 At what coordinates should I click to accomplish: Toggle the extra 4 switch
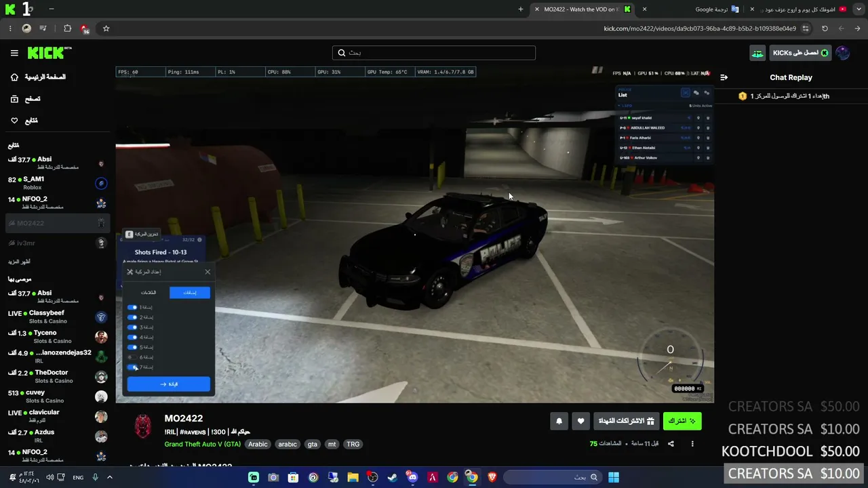click(x=132, y=337)
